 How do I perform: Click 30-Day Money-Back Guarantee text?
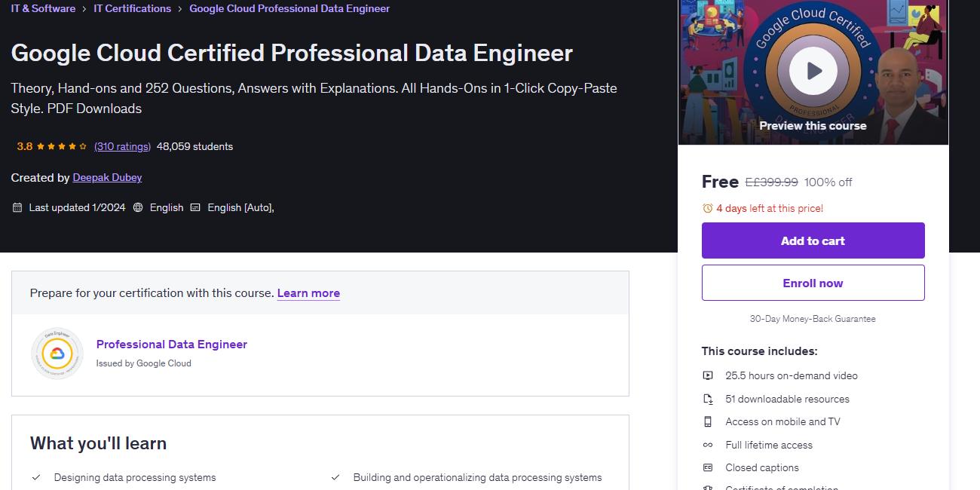pyautogui.click(x=813, y=319)
